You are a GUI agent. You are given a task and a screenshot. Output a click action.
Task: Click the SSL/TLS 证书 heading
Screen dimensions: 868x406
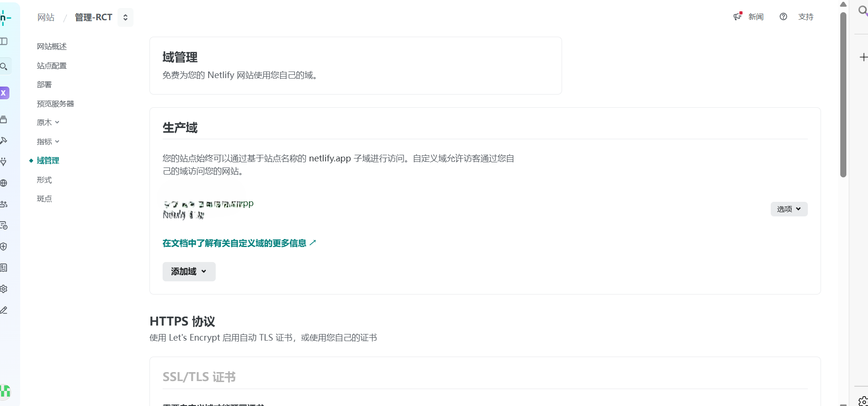(x=199, y=377)
